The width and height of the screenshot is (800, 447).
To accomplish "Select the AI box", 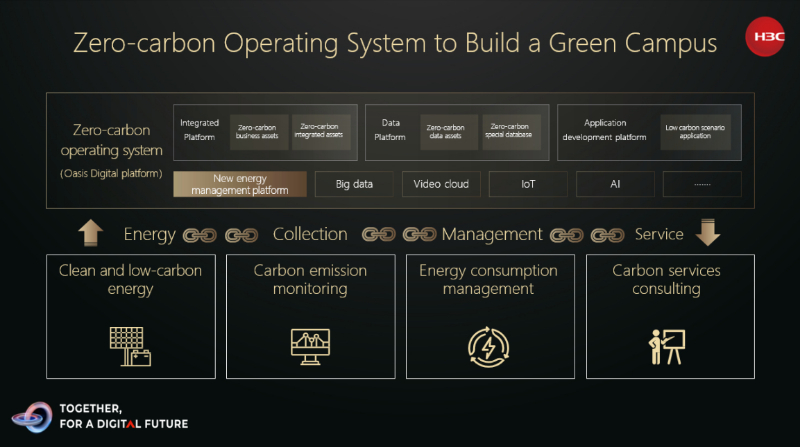I will click(615, 184).
